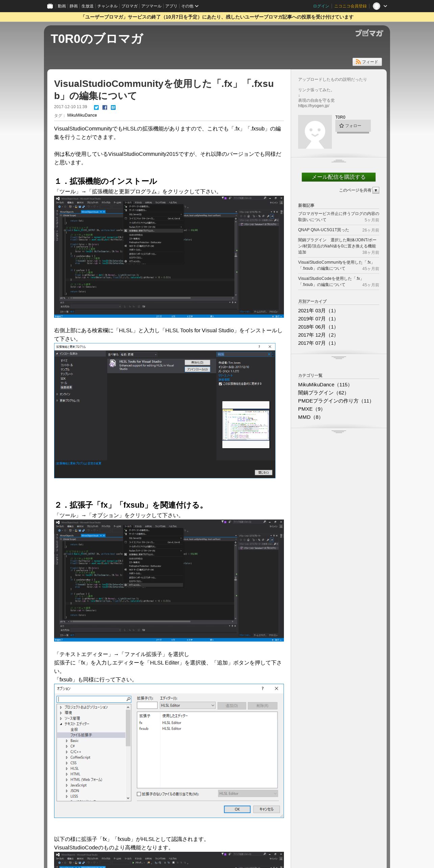434x868 pixels.
Task: Open アツマール in top navigation
Action: tap(151, 6)
